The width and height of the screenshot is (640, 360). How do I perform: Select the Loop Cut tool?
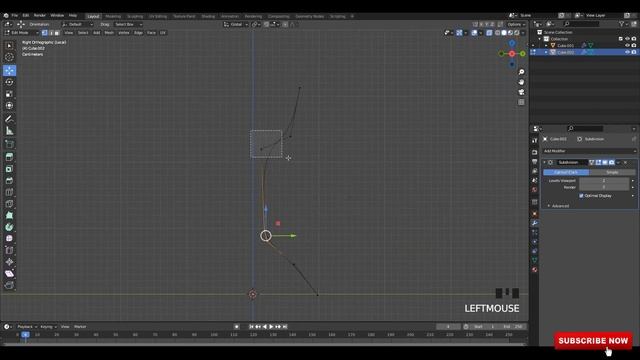pos(9,192)
